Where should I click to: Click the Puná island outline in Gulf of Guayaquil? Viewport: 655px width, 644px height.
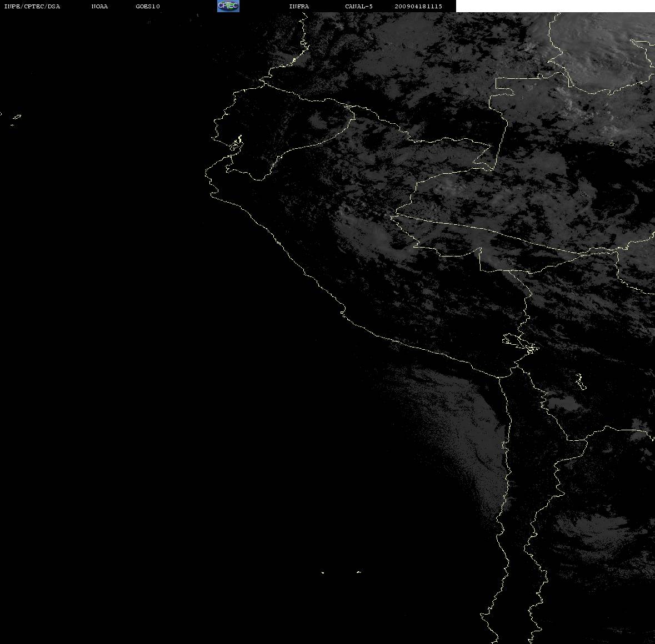[x=237, y=144]
